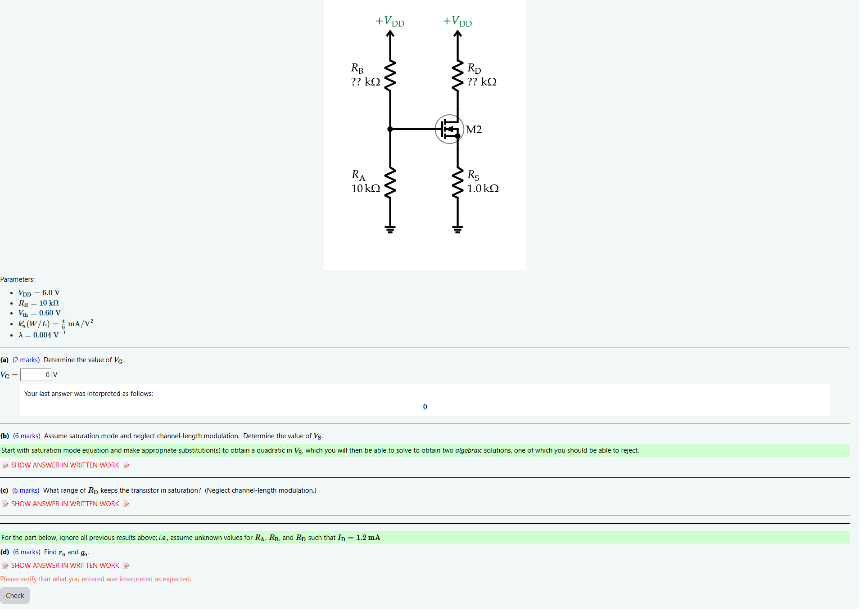The height and width of the screenshot is (611, 868).
Task: Click the VG answer input field
Action: (36, 375)
